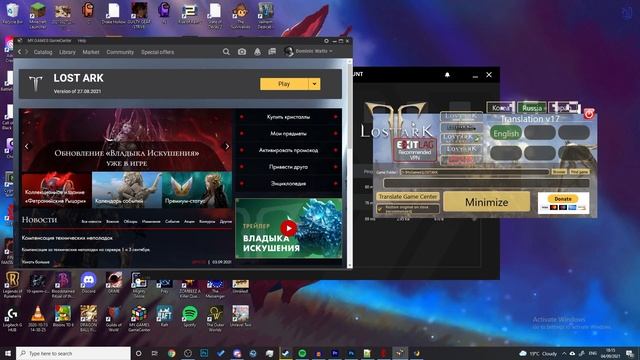The image size is (640, 360).
Task: Open the chat/friends icon in GameCenter toolbar
Action: click(272, 52)
